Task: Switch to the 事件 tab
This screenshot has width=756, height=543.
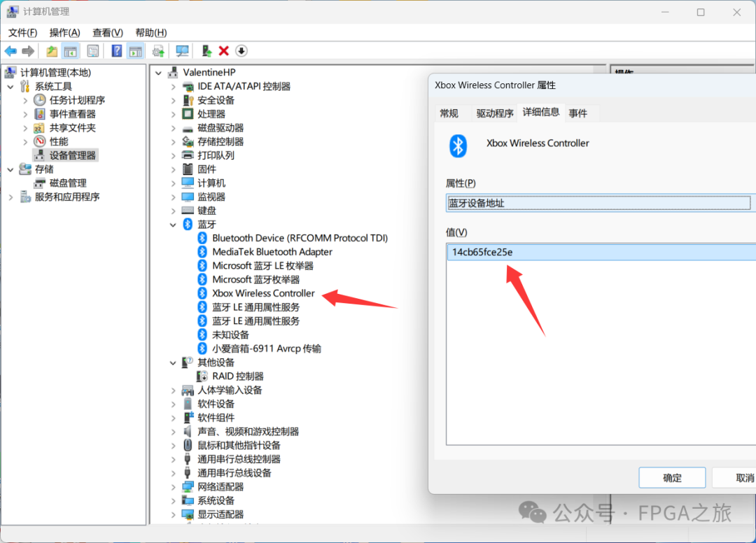Action: pos(577,113)
